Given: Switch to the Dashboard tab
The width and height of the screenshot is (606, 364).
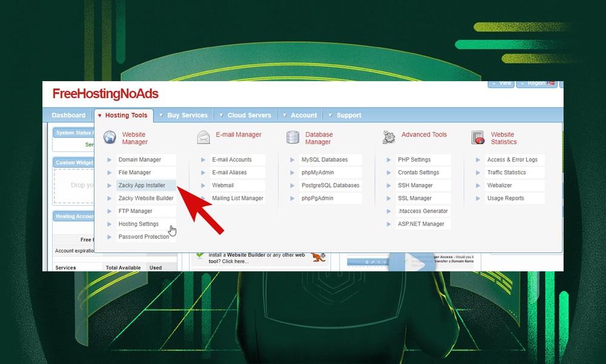Looking at the screenshot, I should [x=68, y=114].
